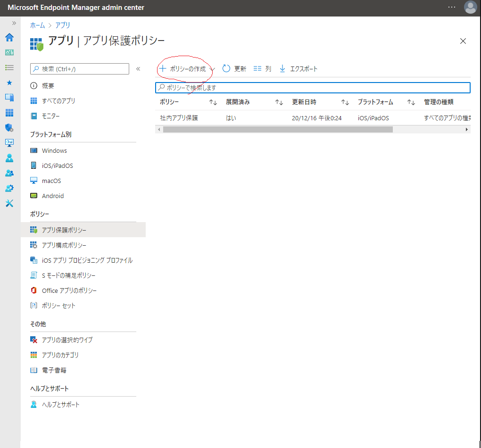Click the Favorites star icon in rail

[9, 83]
